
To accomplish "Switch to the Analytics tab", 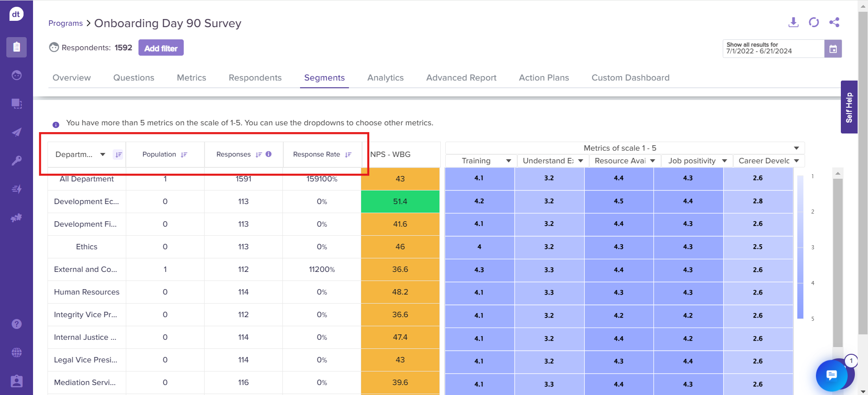I will tap(385, 78).
